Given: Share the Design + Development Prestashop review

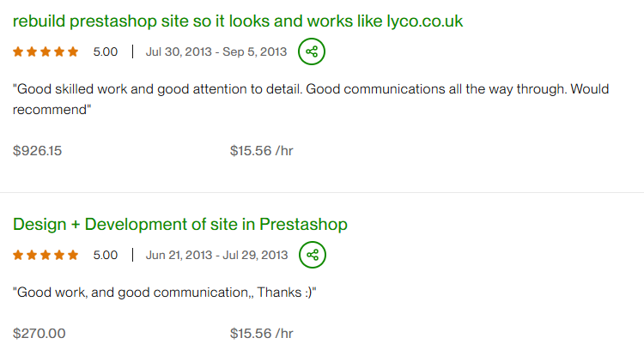Looking at the screenshot, I should pyautogui.click(x=313, y=255).
